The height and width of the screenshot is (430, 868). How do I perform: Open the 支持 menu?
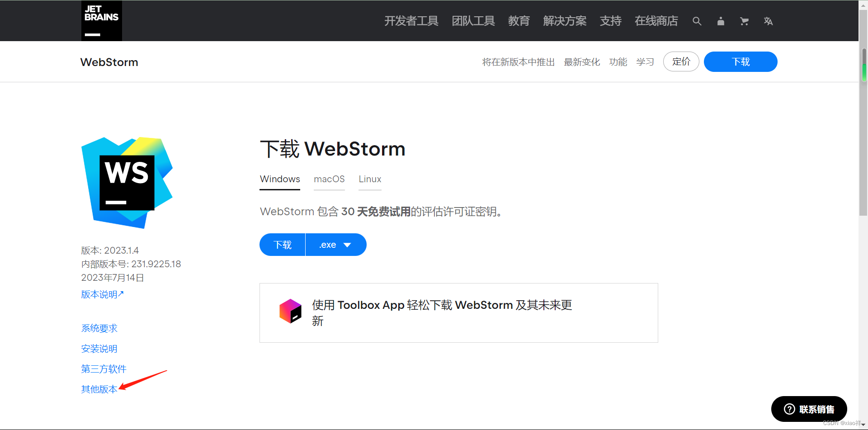[611, 21]
